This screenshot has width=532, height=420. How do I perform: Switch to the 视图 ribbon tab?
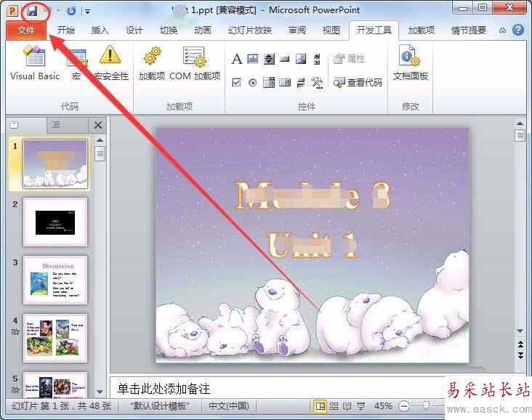(331, 31)
